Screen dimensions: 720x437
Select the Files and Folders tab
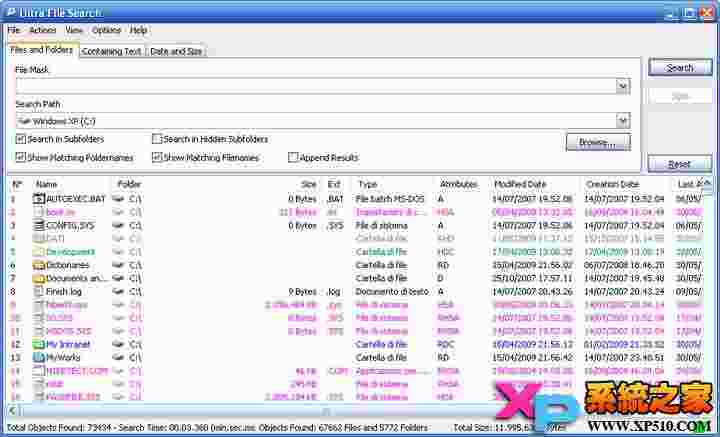tap(42, 50)
